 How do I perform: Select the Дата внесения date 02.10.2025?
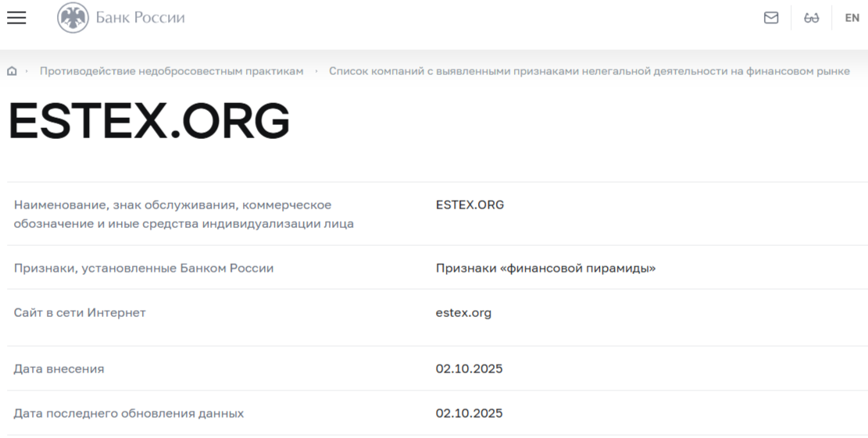click(x=469, y=369)
